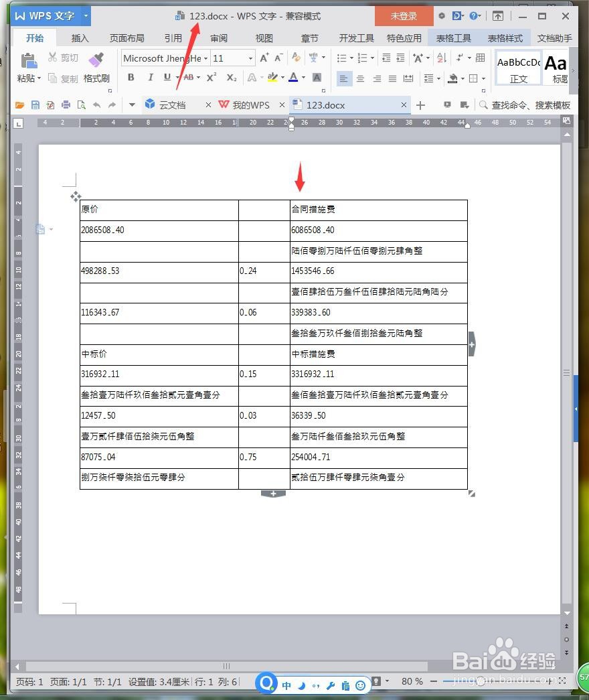Click the justify alignment icon
The width and height of the screenshot is (589, 700).
tap(393, 78)
